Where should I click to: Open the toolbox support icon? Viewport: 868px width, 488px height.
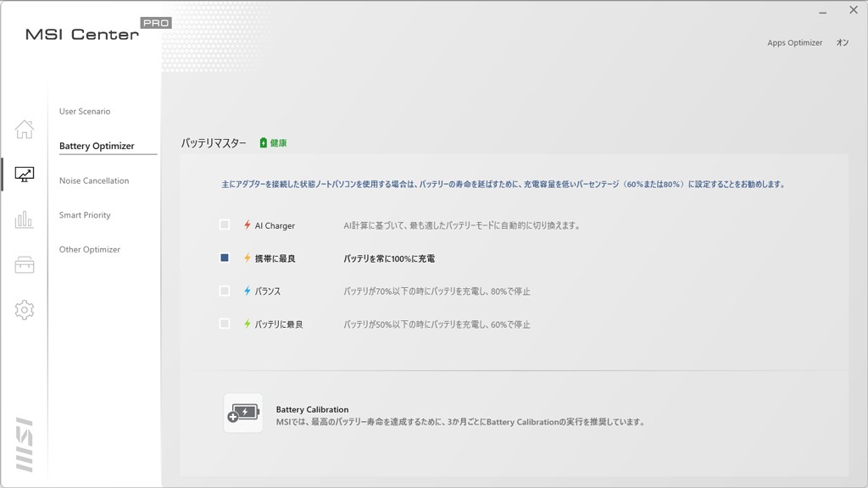(25, 265)
